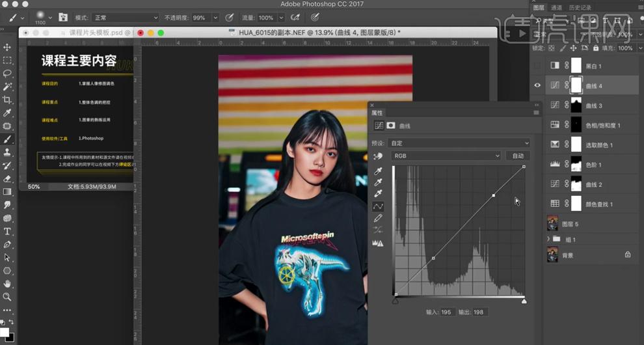The height and width of the screenshot is (345, 644).
Task: Click the on-image adjustment hand tool in Curves
Action: pos(378,156)
